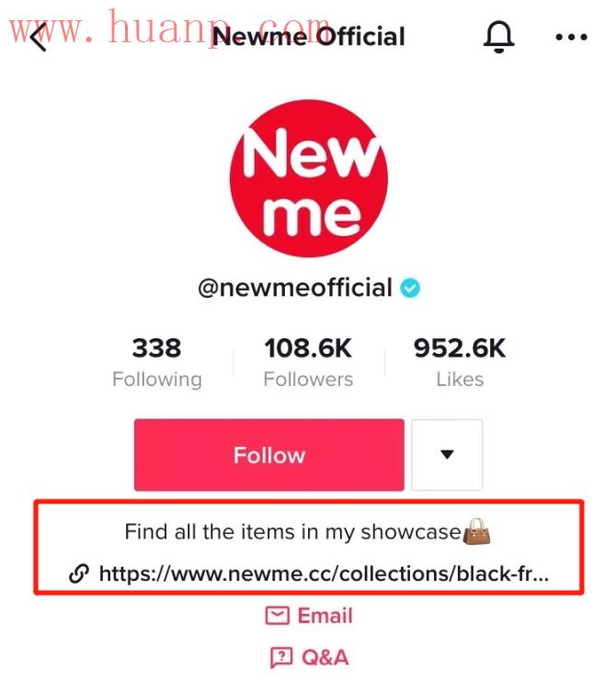View the 338 Following list
The height and width of the screenshot is (692, 616).
tap(157, 363)
